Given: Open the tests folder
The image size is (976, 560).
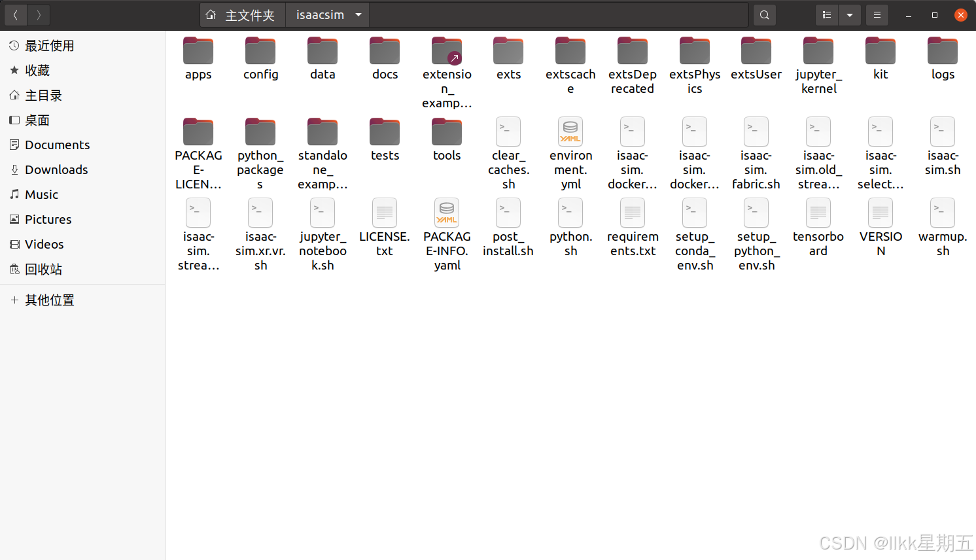Looking at the screenshot, I should [x=385, y=139].
